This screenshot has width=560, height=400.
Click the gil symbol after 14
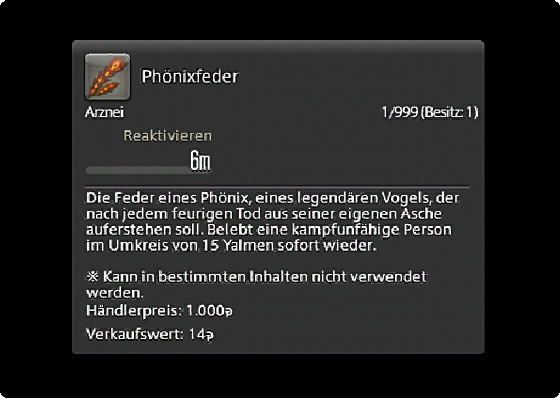pos(210,335)
